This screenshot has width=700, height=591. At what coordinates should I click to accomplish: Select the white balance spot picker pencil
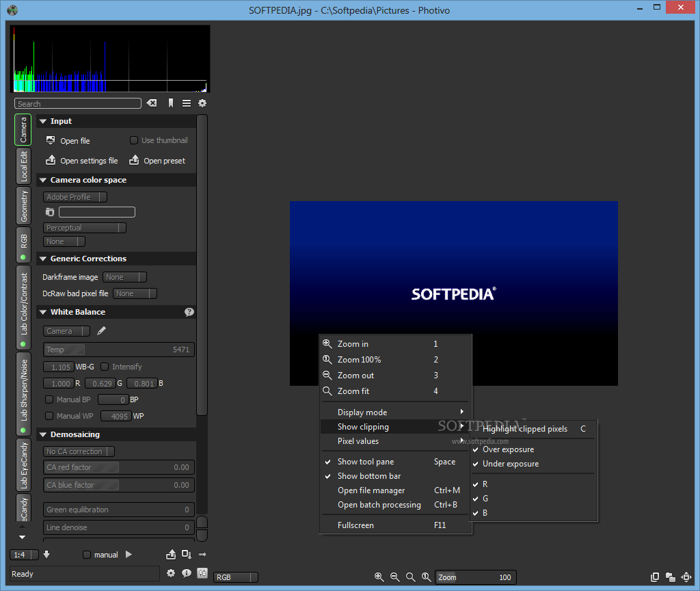pos(101,330)
